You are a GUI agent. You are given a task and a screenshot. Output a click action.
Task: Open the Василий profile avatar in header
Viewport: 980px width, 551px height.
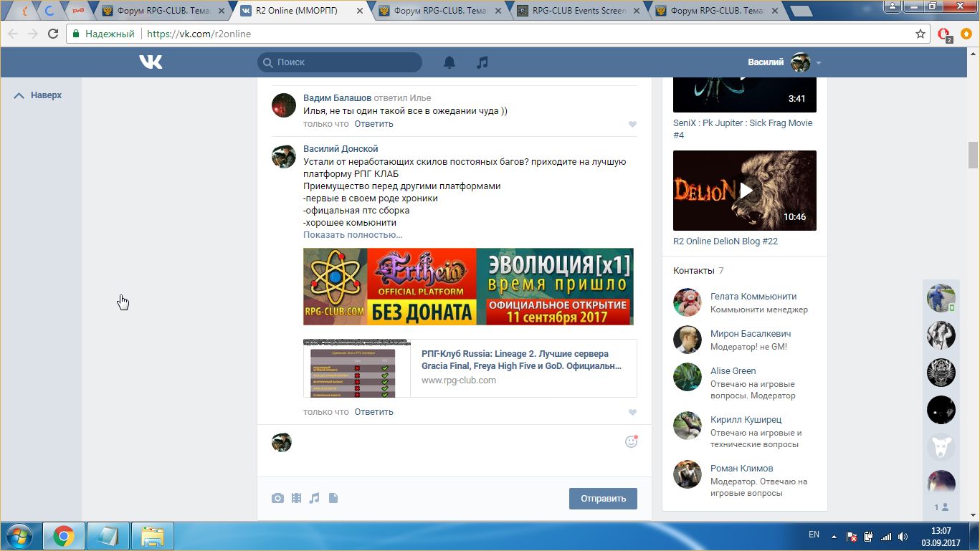pyautogui.click(x=800, y=62)
